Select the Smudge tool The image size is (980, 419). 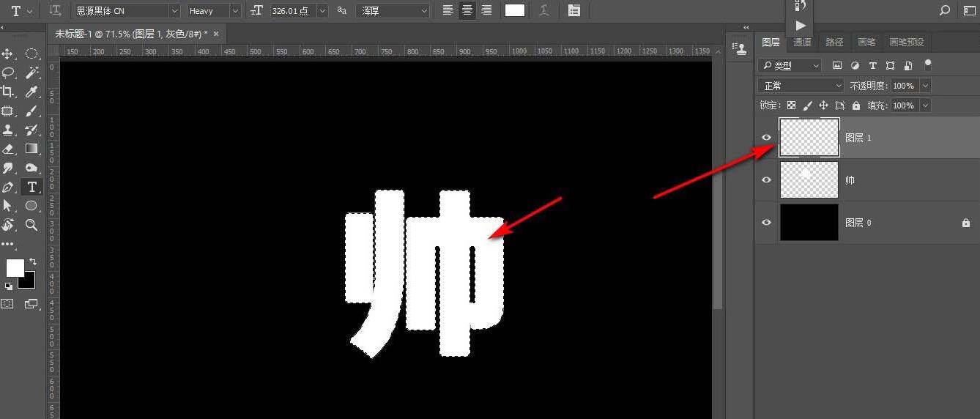click(8, 168)
